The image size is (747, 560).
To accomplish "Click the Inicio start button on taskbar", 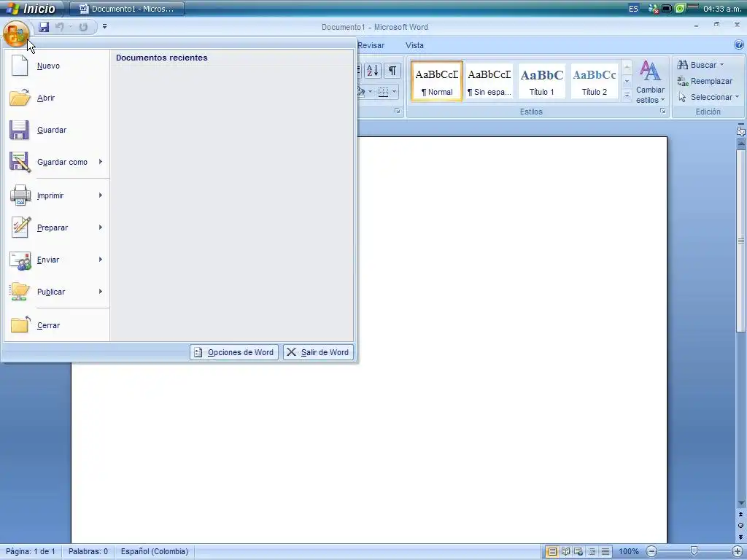I will coord(32,8).
